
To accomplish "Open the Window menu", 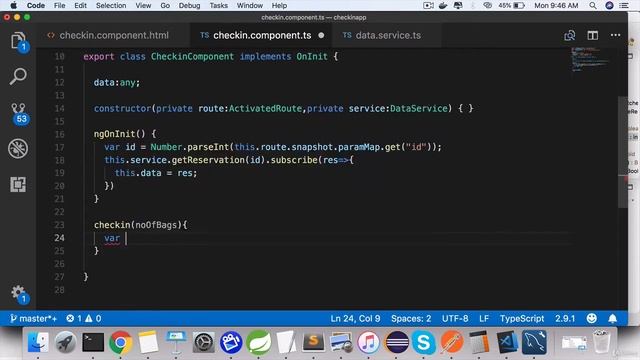I will coord(250,5).
